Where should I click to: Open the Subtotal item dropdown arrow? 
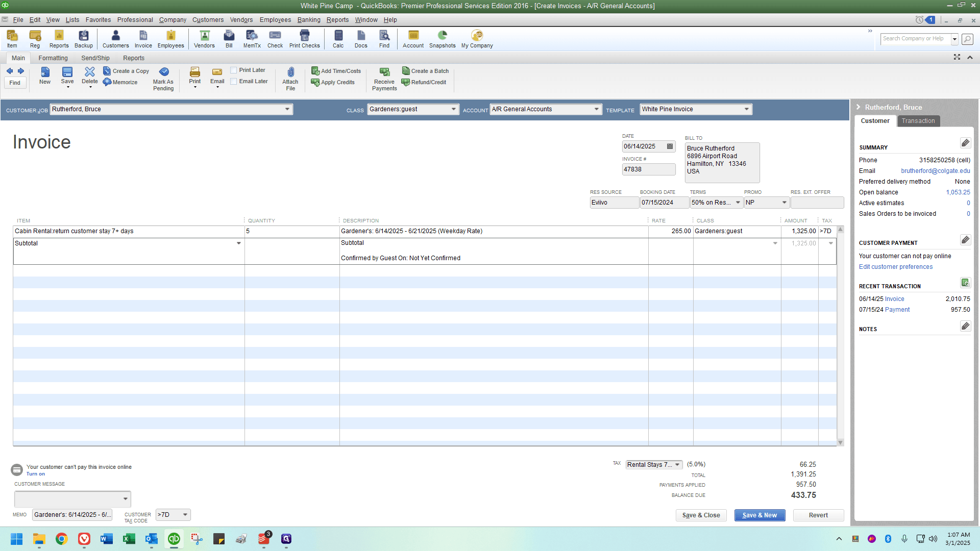pos(239,243)
